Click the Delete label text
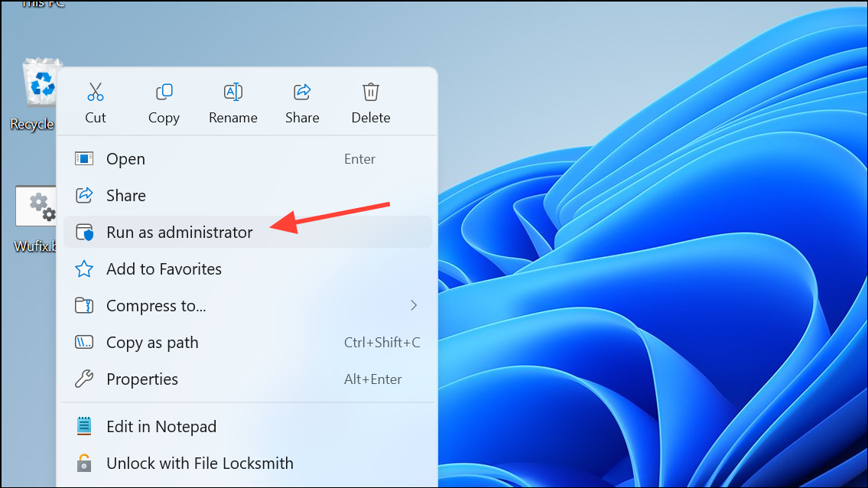 click(x=371, y=118)
